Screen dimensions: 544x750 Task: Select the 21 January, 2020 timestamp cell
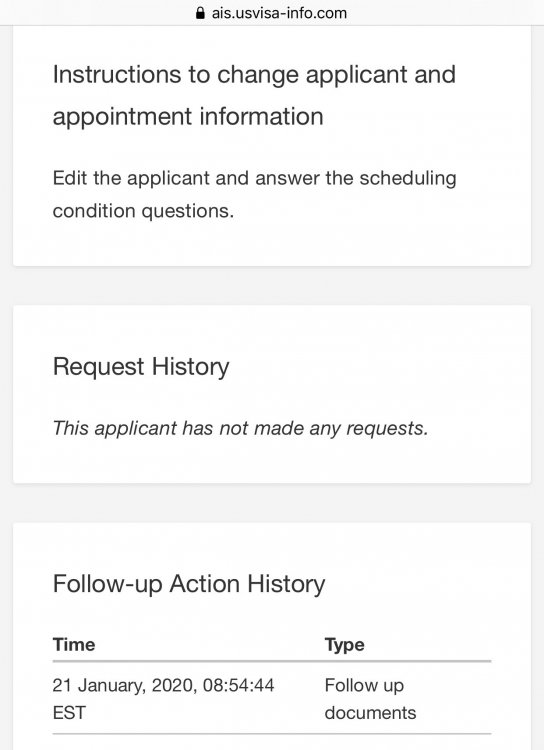point(163,698)
